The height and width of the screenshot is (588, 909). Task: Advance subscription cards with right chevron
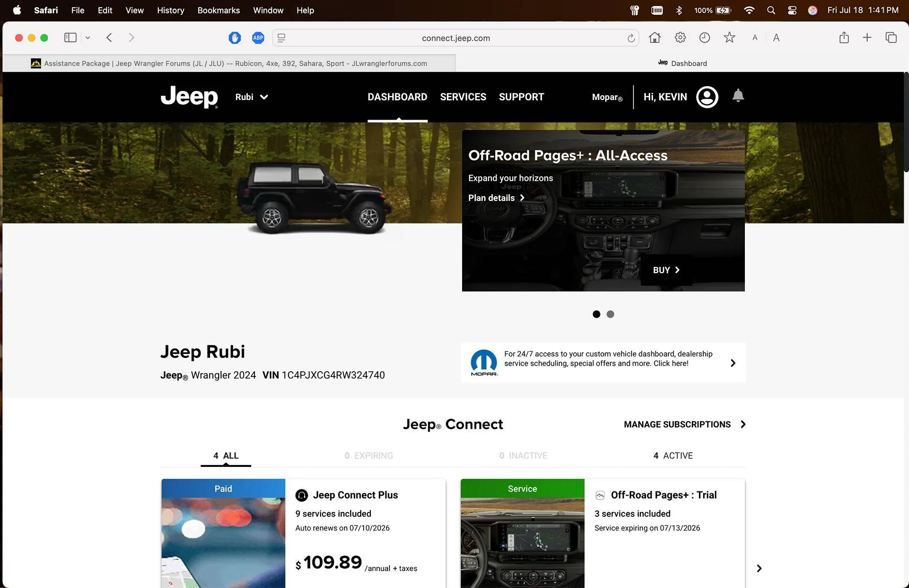point(759,568)
